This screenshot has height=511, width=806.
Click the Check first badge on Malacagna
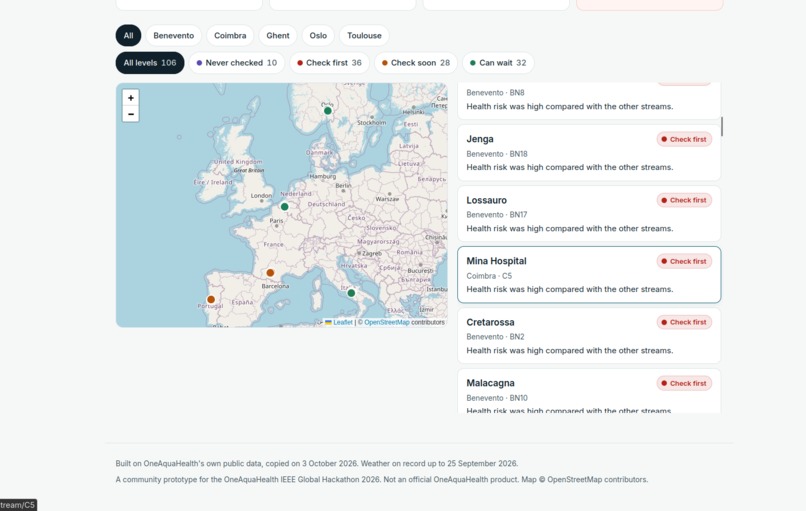click(684, 384)
